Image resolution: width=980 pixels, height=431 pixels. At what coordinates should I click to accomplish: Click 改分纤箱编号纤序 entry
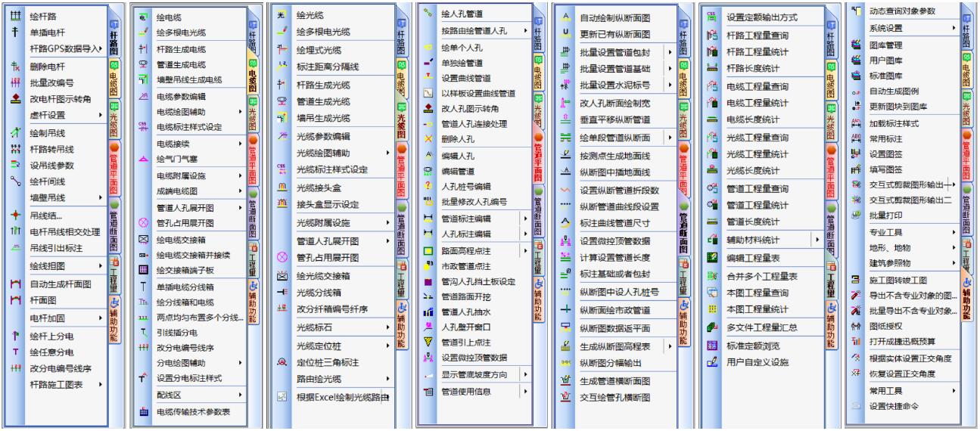coord(331,309)
